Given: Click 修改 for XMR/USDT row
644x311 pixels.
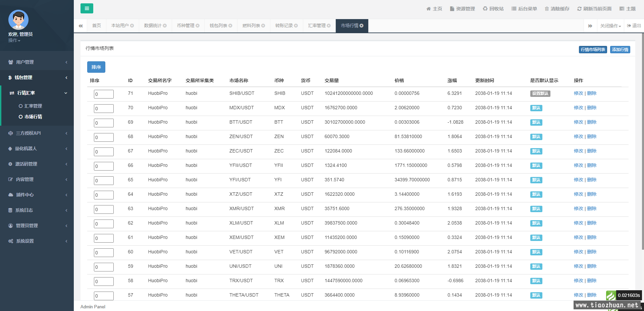Looking at the screenshot, I should point(578,208).
